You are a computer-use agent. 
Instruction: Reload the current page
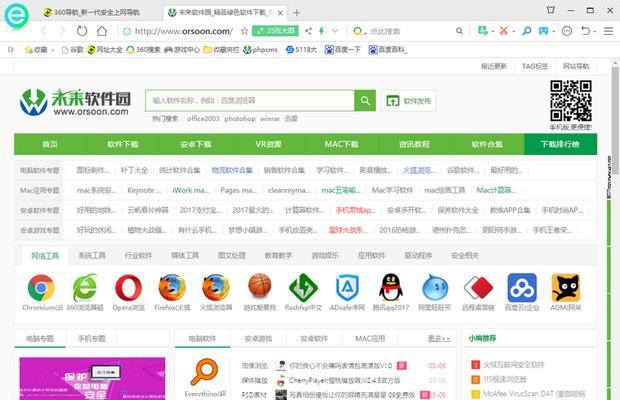pyautogui.click(x=82, y=31)
